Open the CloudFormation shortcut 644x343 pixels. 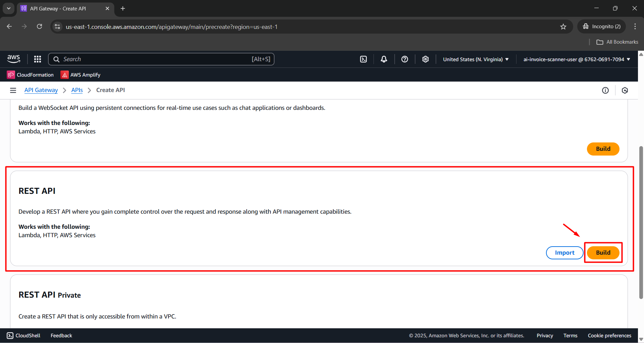pos(31,75)
